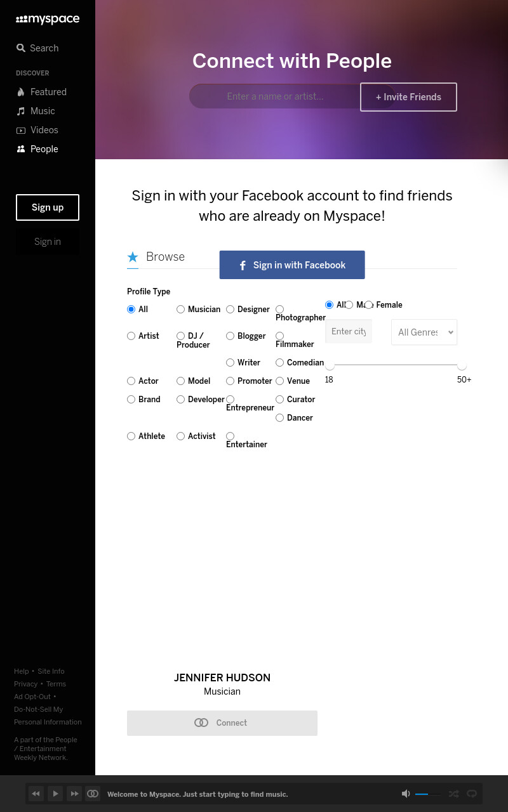The image size is (508, 812).
Task: Open the Terms link
Action: (x=56, y=684)
